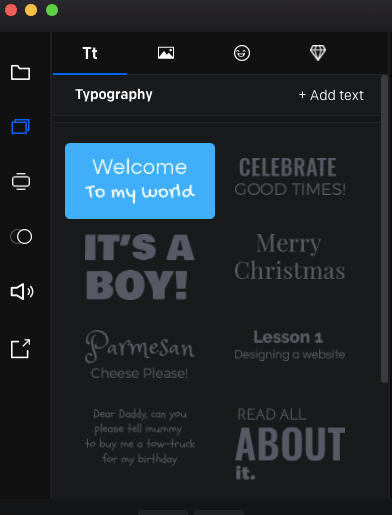This screenshot has height=515, width=392.
Task: Open the stacked frames sidebar icon
Action: tap(21, 181)
